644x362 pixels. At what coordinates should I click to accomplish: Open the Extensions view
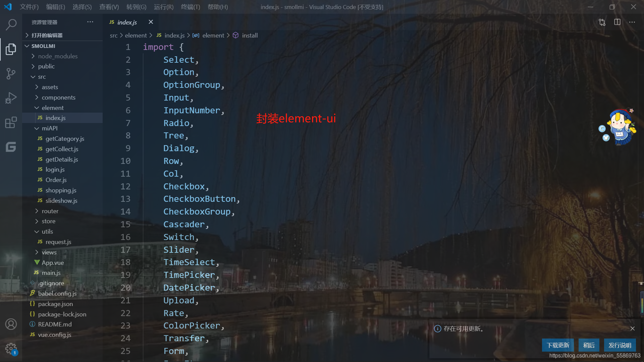tap(11, 122)
